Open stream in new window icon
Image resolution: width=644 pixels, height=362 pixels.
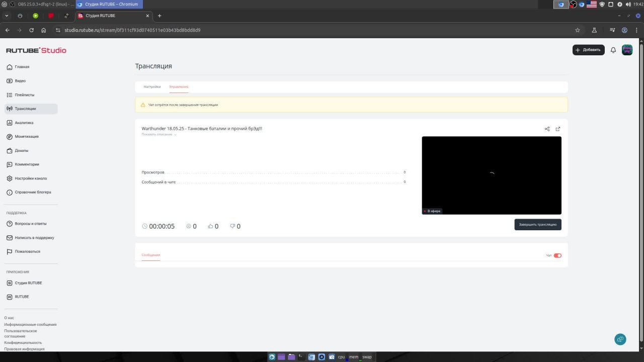coord(558,129)
